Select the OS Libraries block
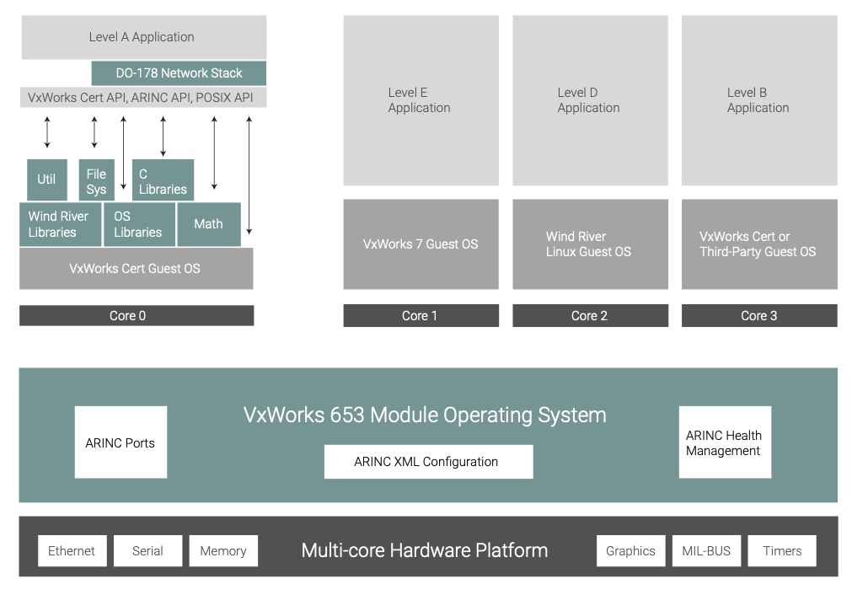 pos(140,224)
